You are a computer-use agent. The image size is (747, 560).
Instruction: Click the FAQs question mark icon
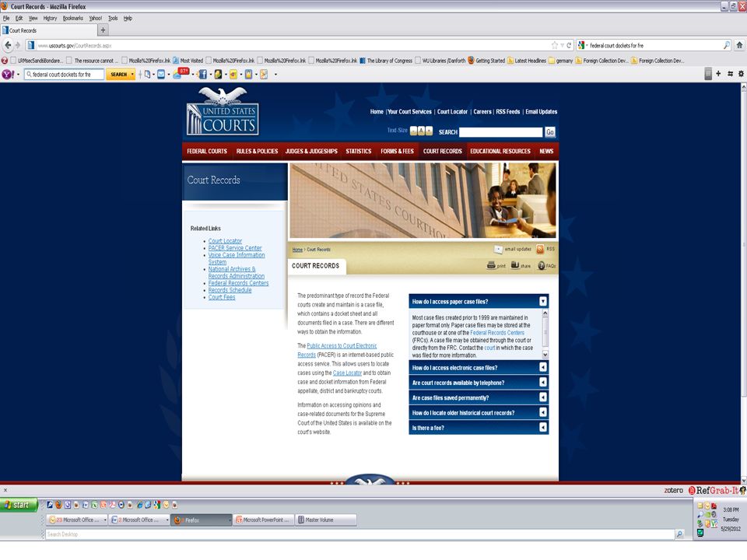[x=542, y=265]
